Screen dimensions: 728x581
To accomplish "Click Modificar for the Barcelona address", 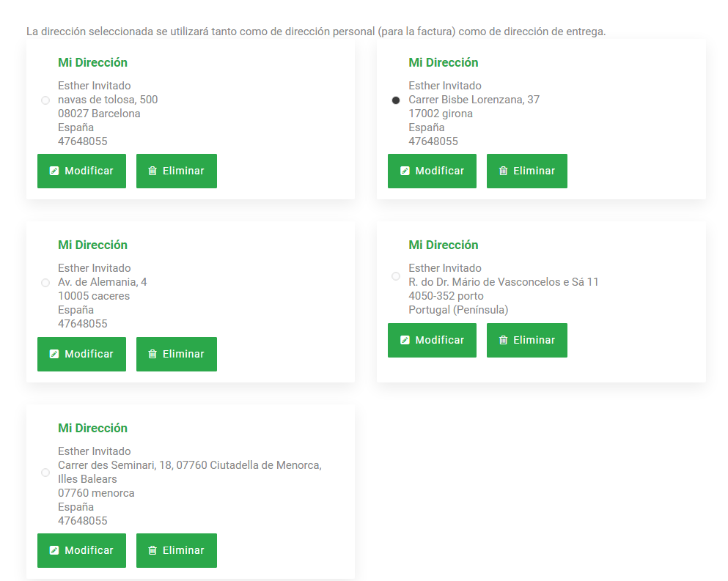I will click(81, 171).
